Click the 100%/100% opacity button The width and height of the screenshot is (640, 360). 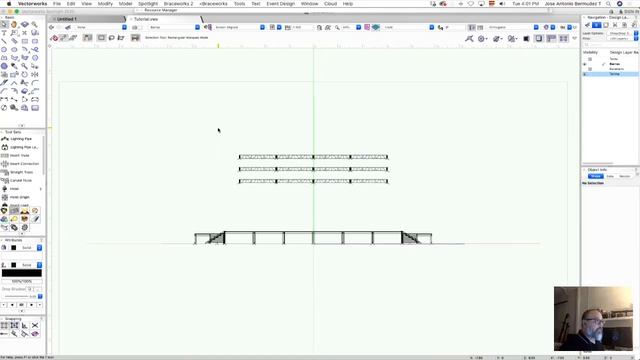pyautogui.click(x=22, y=281)
